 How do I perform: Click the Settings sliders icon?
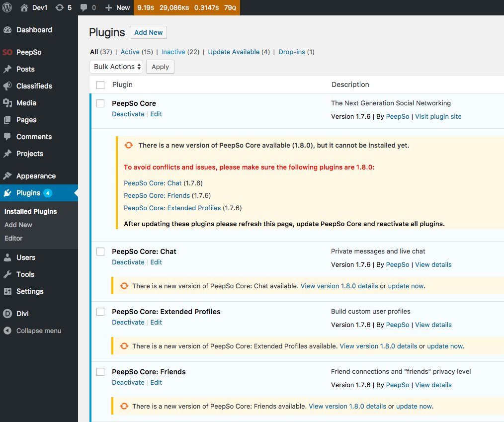coord(8,291)
